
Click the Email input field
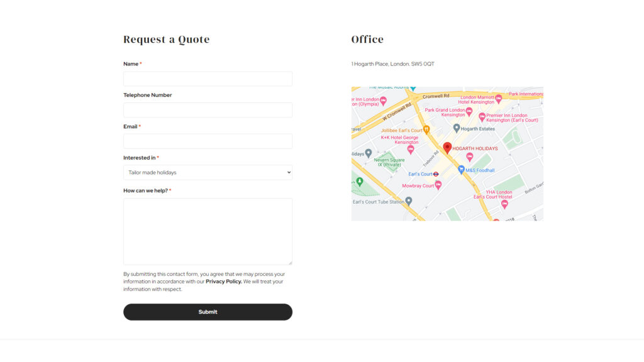208,141
